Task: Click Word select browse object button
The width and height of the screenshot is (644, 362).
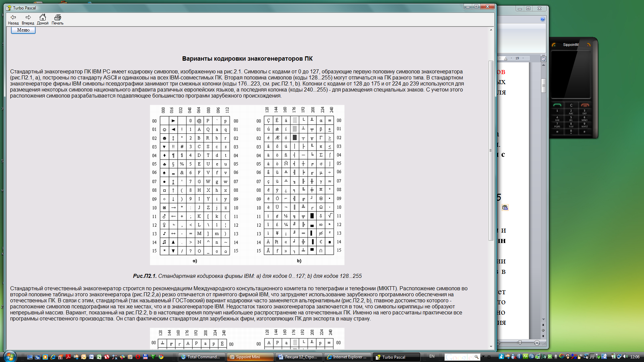Action: [543, 330]
